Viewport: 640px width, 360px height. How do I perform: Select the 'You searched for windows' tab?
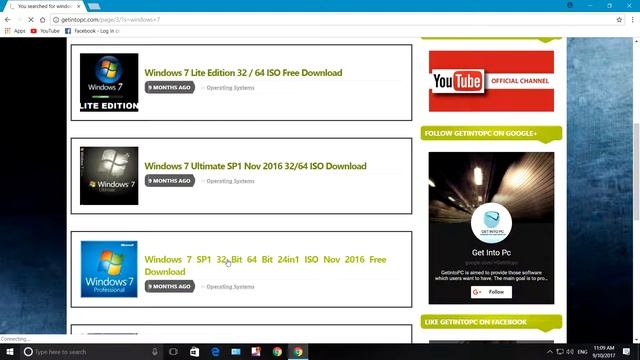[x=44, y=7]
